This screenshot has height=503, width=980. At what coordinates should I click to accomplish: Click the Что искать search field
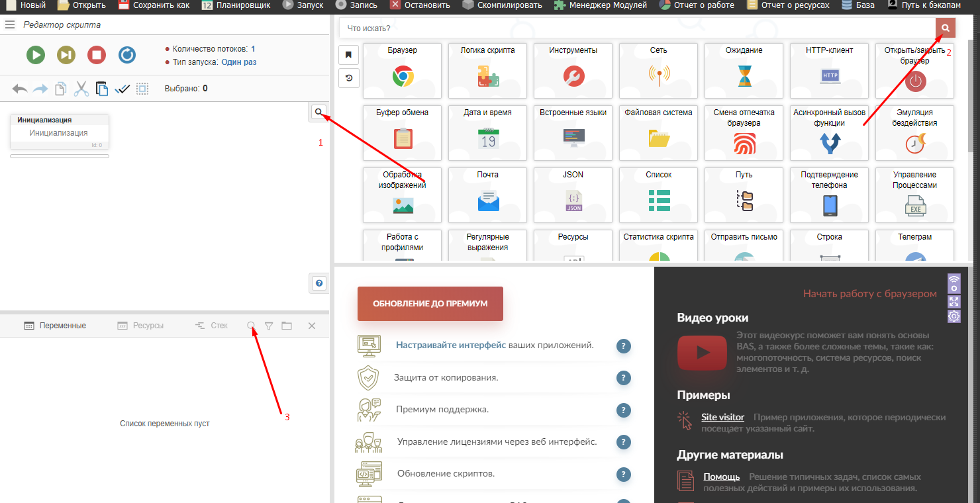coord(636,28)
